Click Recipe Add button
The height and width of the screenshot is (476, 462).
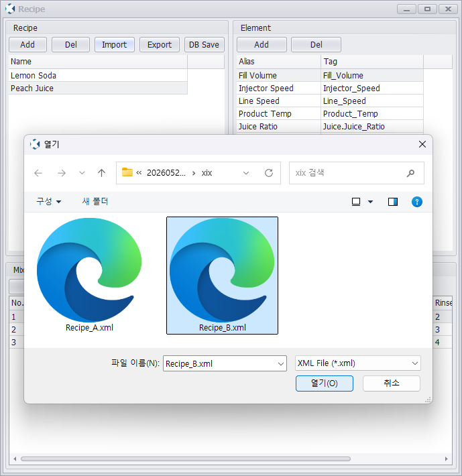27,45
